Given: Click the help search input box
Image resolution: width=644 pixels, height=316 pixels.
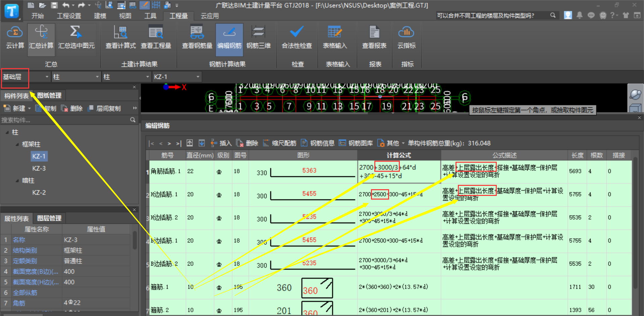Looking at the screenshot, I should 492,15.
